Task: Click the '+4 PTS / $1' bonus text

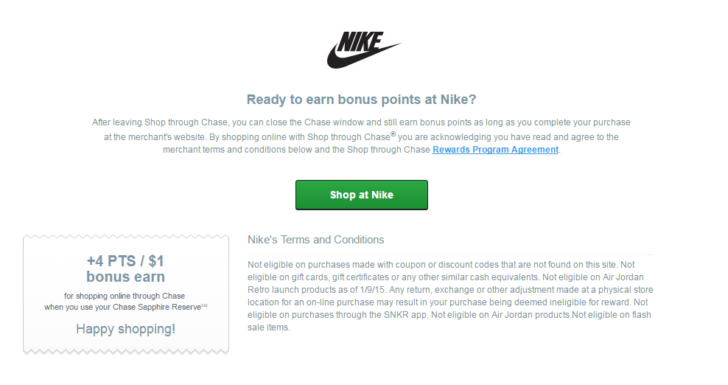Action: pyautogui.click(x=125, y=261)
